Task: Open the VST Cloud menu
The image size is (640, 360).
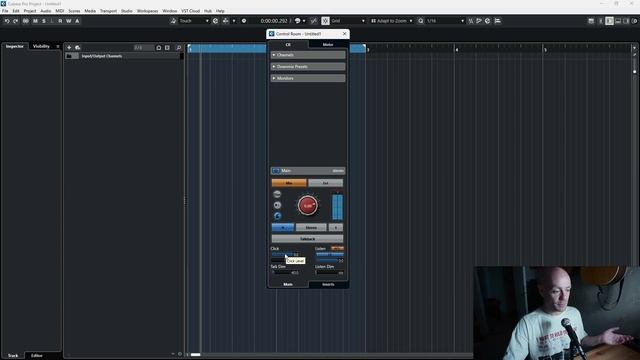Action: click(191, 11)
